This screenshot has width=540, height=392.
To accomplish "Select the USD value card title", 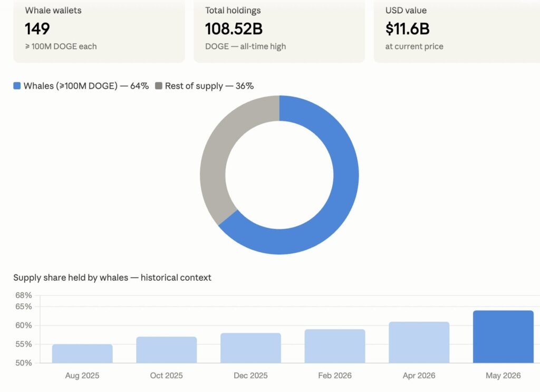I will (406, 11).
